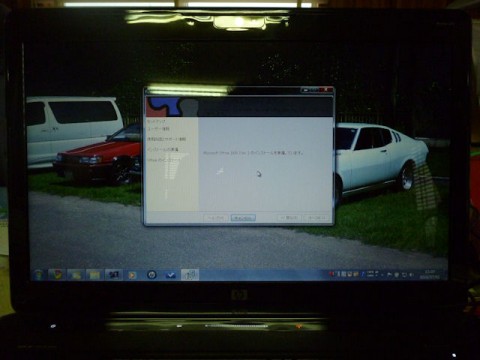Open the dark taskbar icon before Media Player
Screen dimensions: 480x360
click(113, 275)
